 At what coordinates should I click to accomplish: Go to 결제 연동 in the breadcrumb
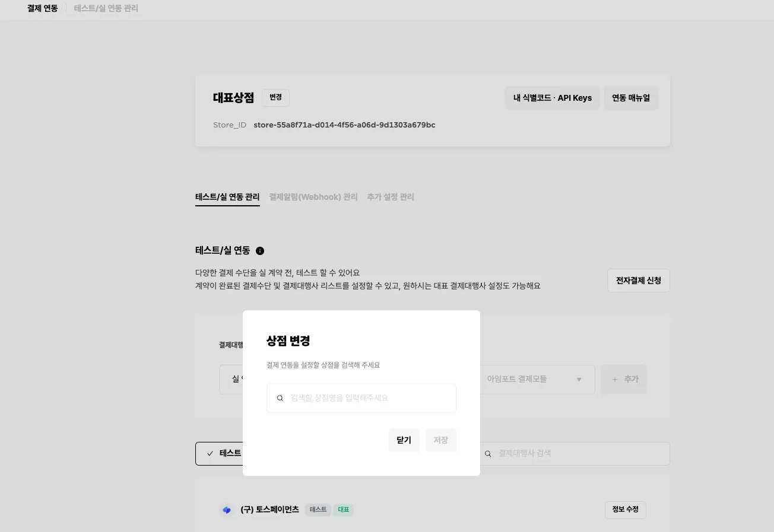[43, 9]
